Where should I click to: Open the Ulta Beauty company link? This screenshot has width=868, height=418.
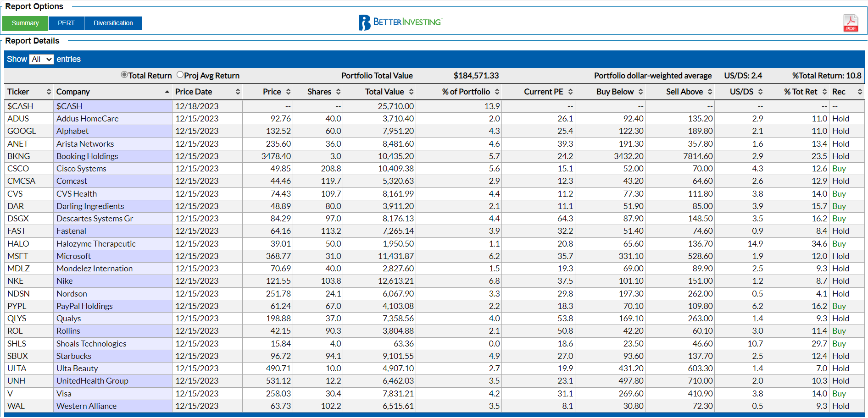click(x=77, y=368)
